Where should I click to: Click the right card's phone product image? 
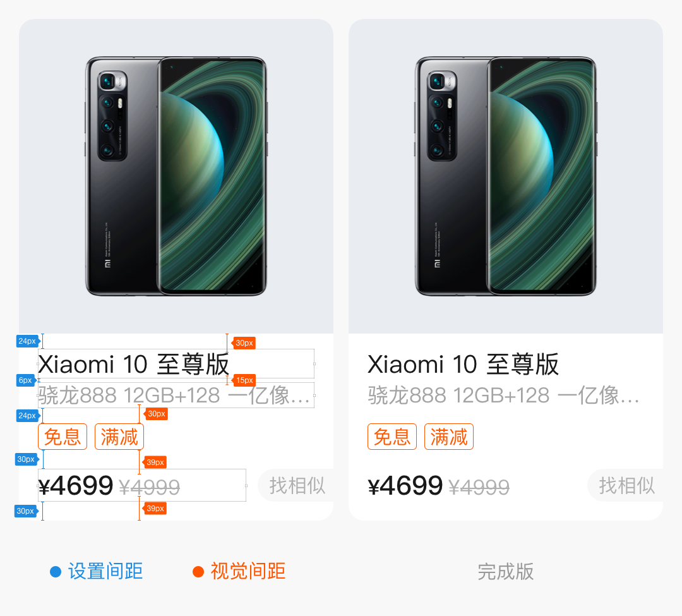pos(505,176)
